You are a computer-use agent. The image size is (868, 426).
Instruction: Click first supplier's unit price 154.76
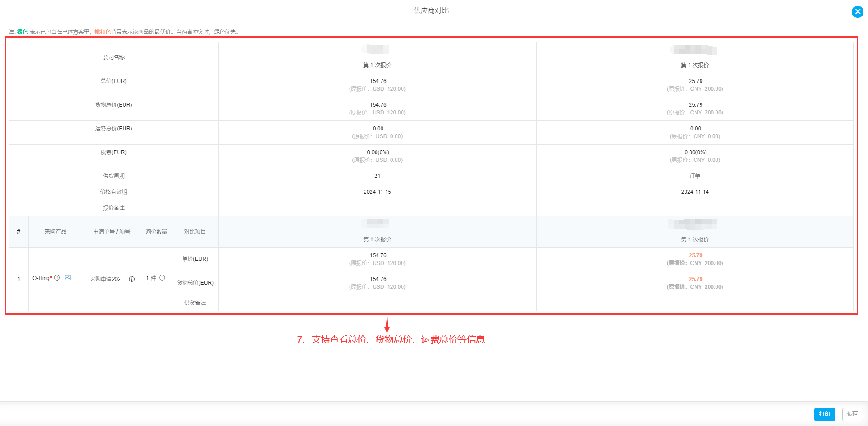point(378,255)
